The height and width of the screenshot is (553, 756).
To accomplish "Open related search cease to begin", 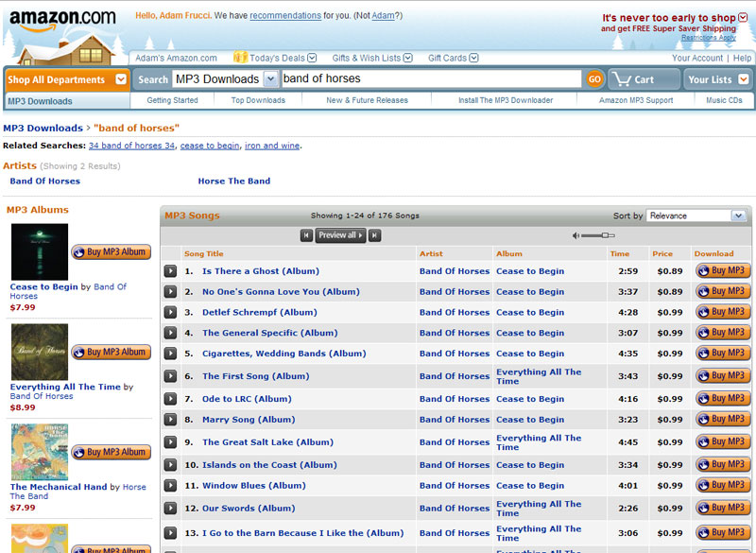I will click(210, 146).
